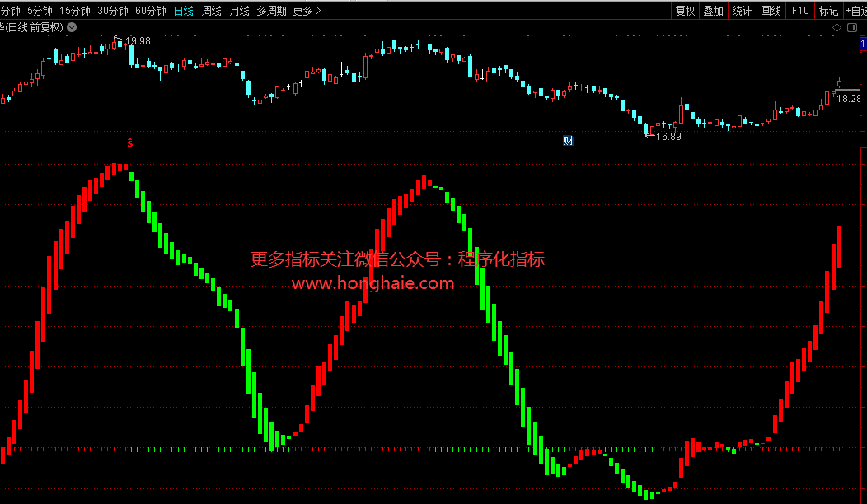867x504 pixels.
Task: Switch to the 5分钟 period tab
Action: (x=40, y=11)
